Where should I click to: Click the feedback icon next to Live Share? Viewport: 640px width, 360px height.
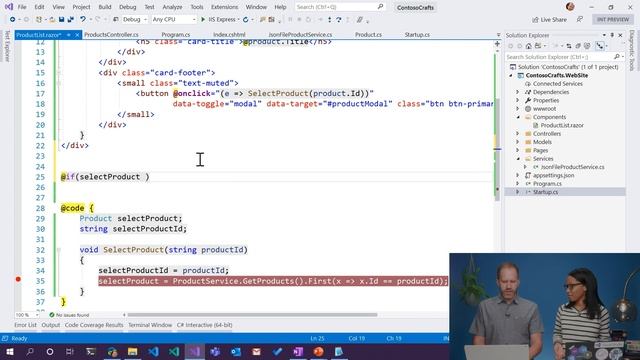click(x=580, y=19)
